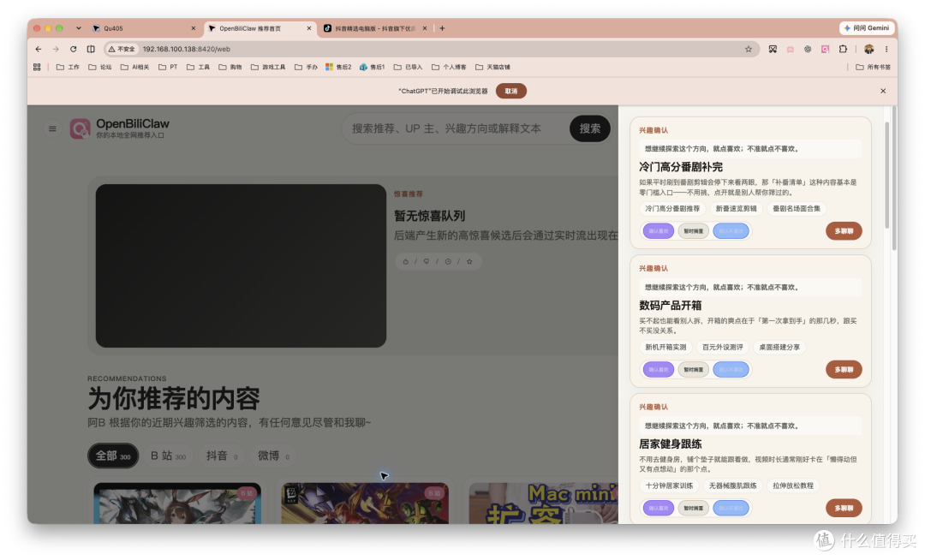Screen dimensions: 925x560
Task: Confirm like for 冷门高分番剧补完
Action: (x=659, y=231)
